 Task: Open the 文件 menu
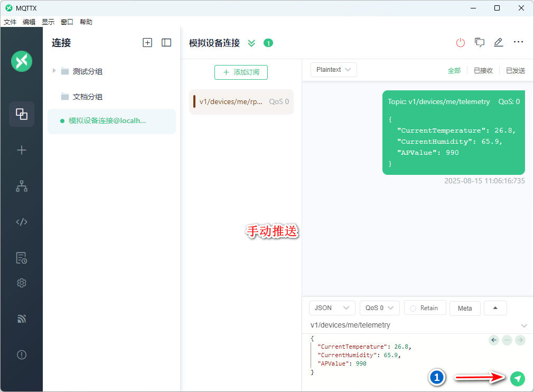click(x=10, y=22)
